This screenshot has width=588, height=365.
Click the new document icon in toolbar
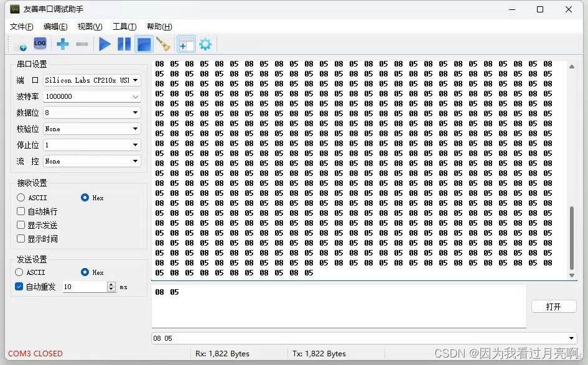(x=21, y=44)
